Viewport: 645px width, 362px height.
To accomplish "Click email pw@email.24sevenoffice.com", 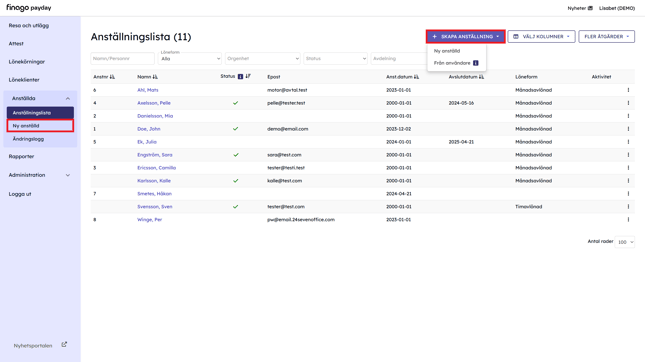I will [301, 219].
